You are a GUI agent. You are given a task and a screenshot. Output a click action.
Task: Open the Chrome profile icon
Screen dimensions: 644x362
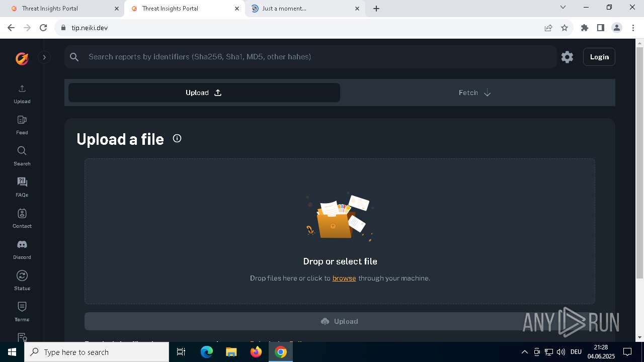[617, 28]
